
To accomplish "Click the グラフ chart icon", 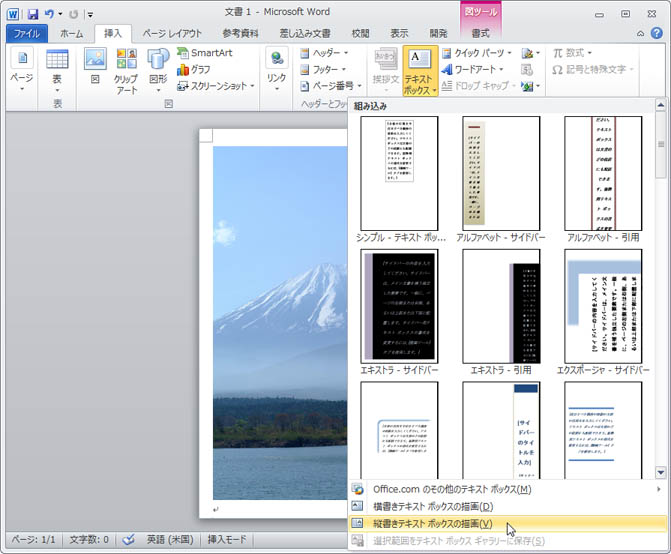I will pos(200,70).
